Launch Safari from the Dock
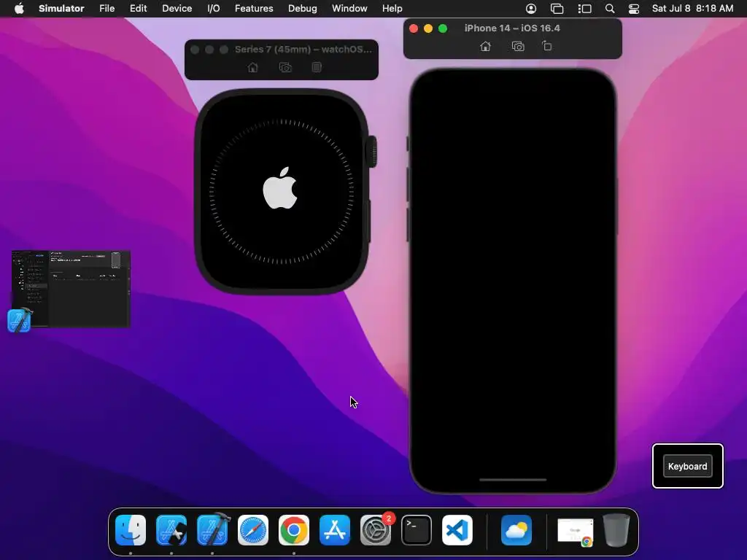The width and height of the screenshot is (747, 560). point(253,529)
